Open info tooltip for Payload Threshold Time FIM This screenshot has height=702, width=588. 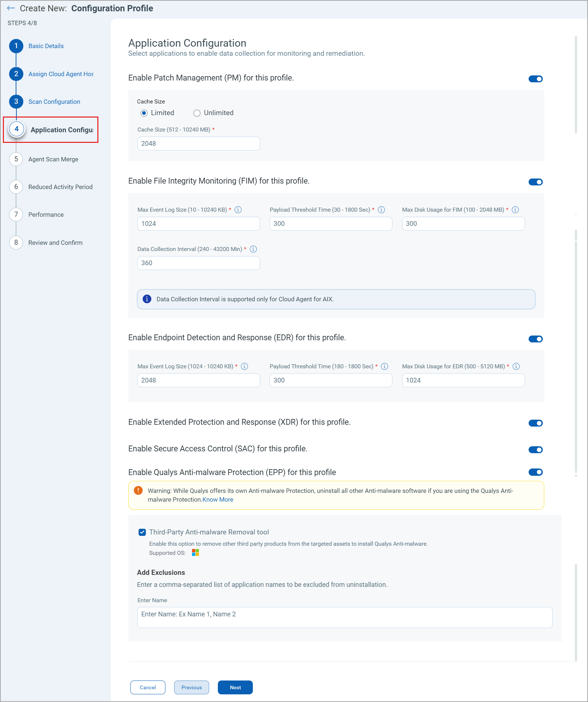pyautogui.click(x=381, y=209)
